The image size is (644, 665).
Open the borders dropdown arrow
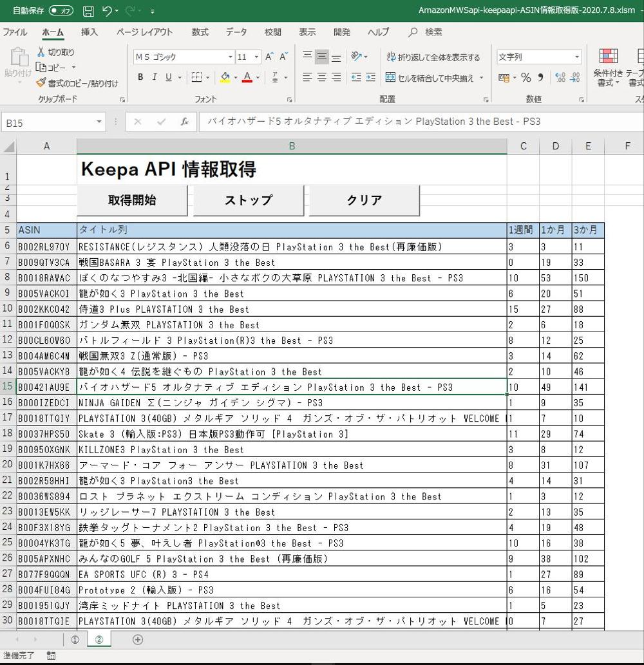[x=207, y=78]
